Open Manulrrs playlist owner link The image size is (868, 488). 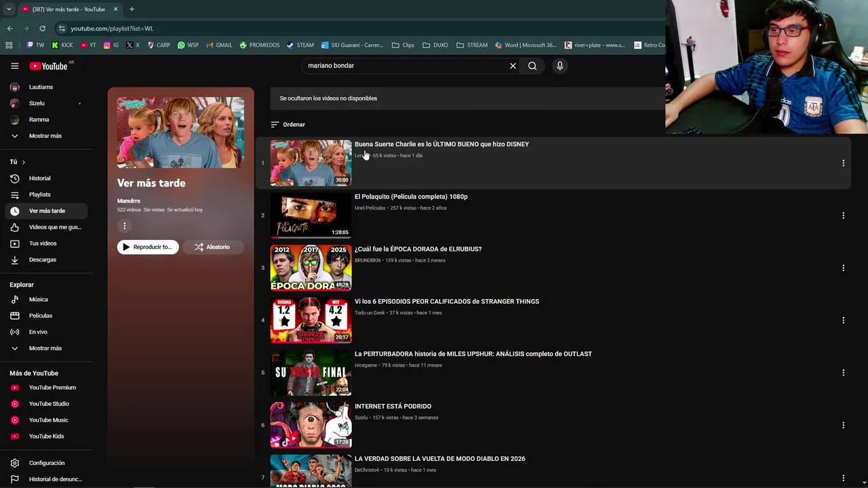(129, 201)
